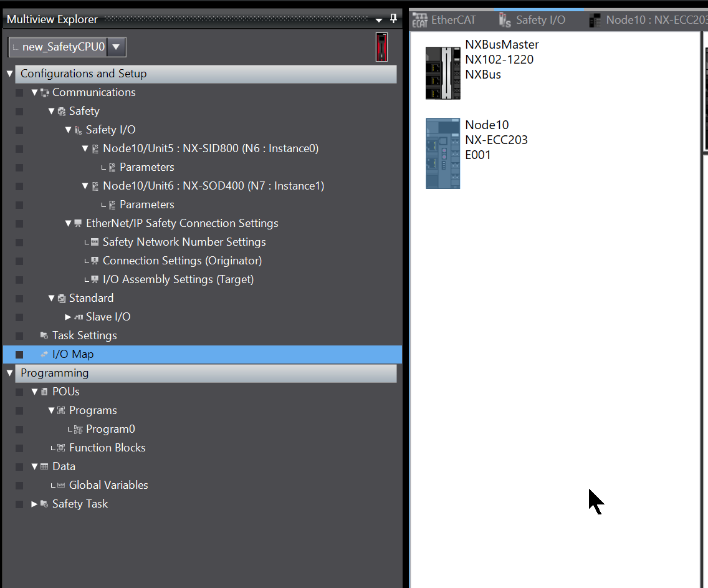This screenshot has height=588, width=708.
Task: Collapse the Programs tree node
Action: pyautogui.click(x=51, y=410)
